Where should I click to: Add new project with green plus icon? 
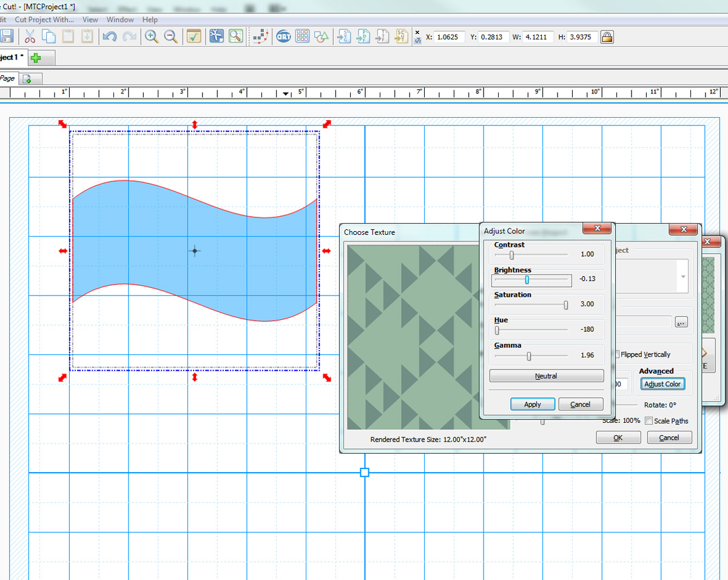point(36,58)
